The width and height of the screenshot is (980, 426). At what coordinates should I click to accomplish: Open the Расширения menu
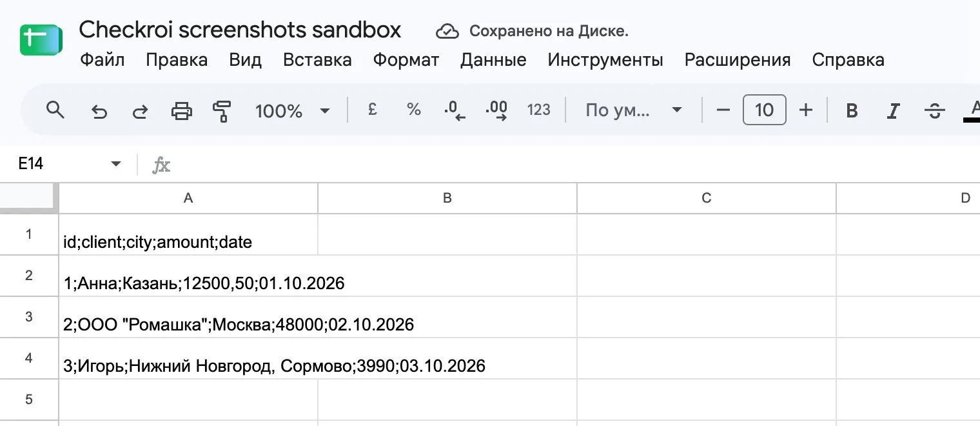pos(738,60)
